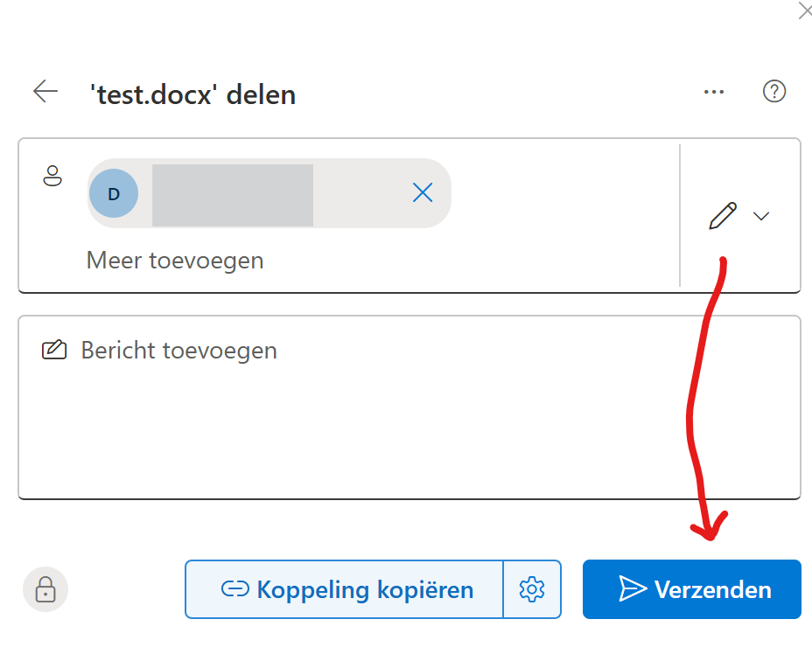Viewport: 812px width, 654px height.
Task: Click the person icon beside recipients
Action: (52, 175)
